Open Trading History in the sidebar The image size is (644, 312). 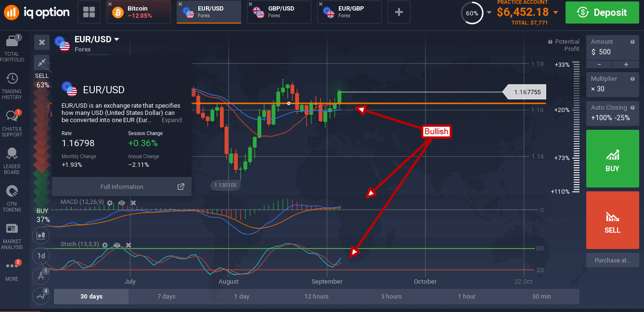[12, 87]
